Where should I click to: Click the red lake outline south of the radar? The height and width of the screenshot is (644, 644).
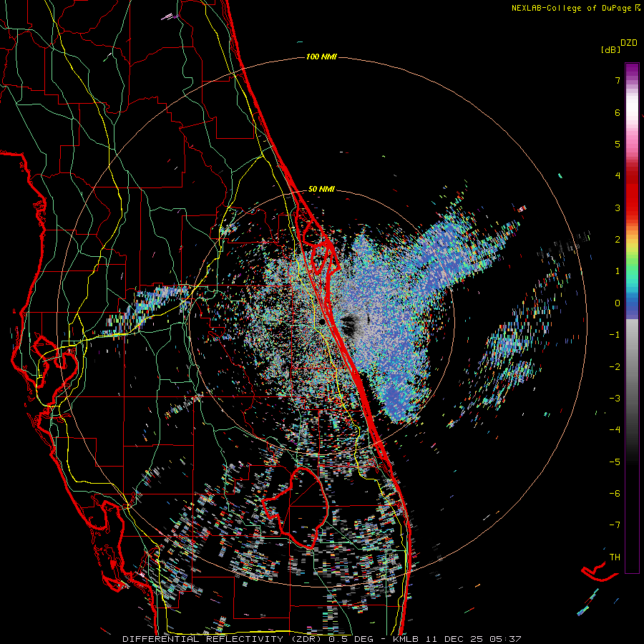tap(295, 509)
